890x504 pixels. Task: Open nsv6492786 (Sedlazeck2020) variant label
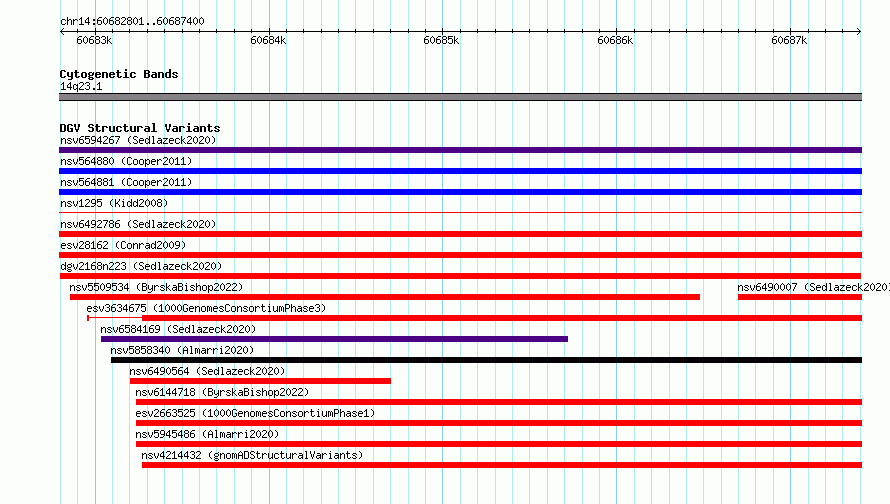(138, 224)
